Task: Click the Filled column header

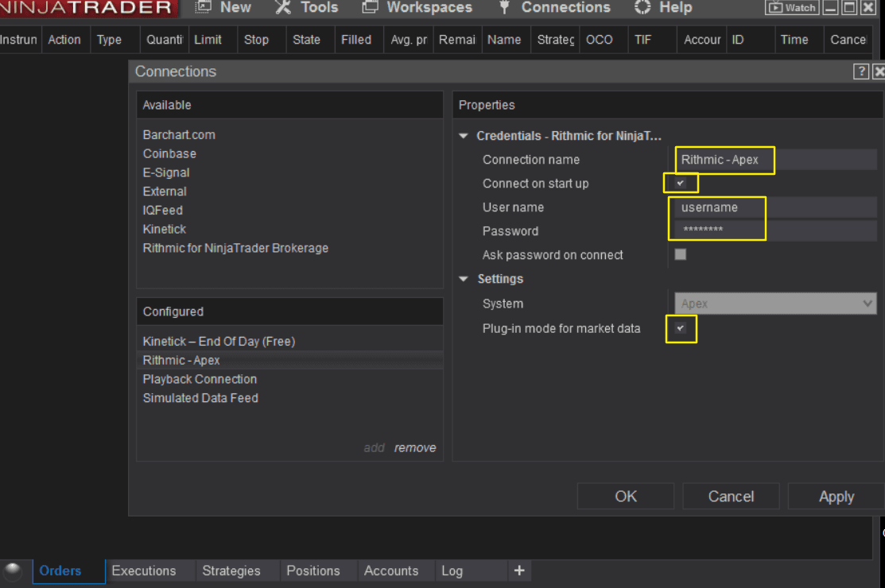Action: pos(359,40)
